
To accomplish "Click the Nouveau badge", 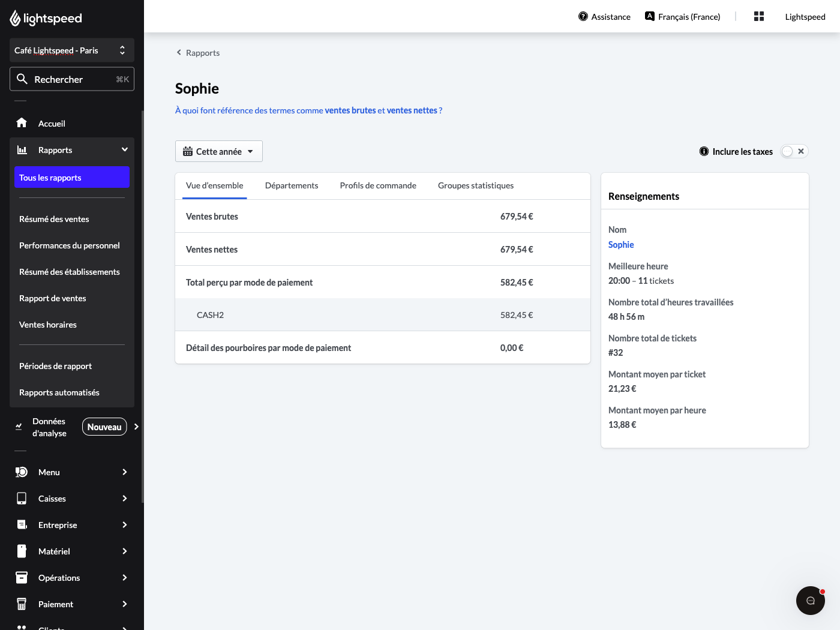I will pos(104,427).
